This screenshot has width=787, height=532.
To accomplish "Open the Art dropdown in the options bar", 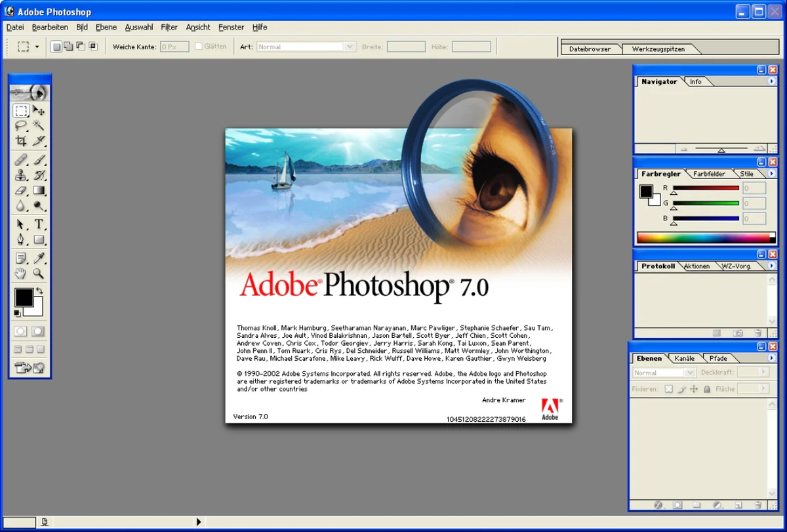I will [x=350, y=46].
